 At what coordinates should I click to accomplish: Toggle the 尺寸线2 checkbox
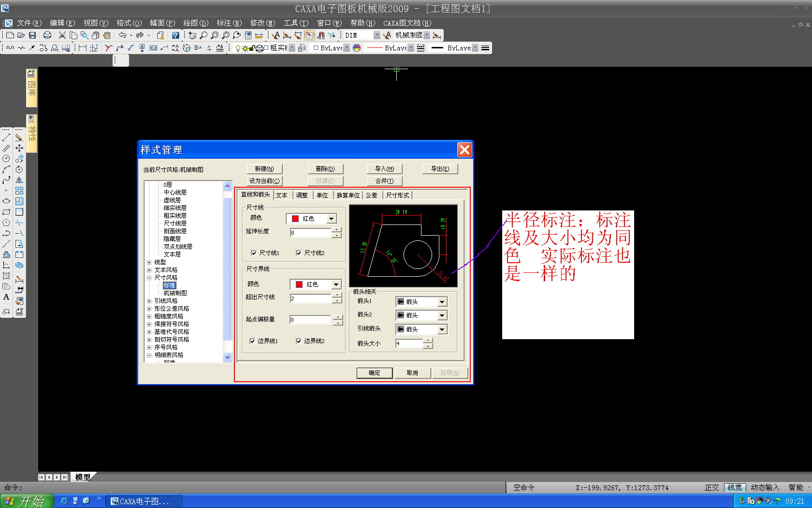299,253
